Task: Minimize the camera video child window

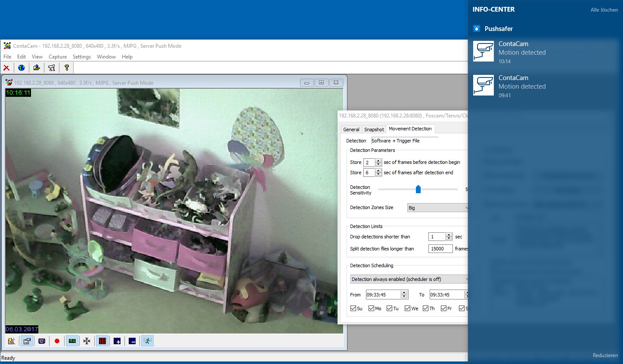Action: tap(307, 83)
